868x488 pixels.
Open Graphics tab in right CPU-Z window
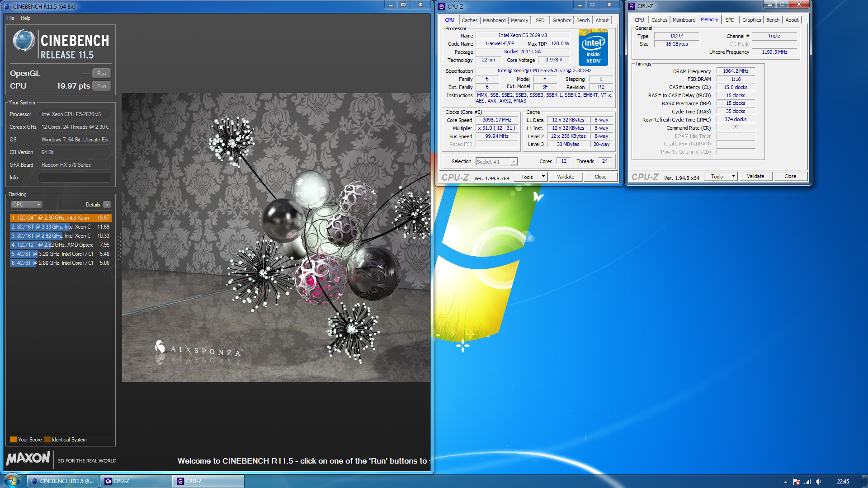[751, 20]
